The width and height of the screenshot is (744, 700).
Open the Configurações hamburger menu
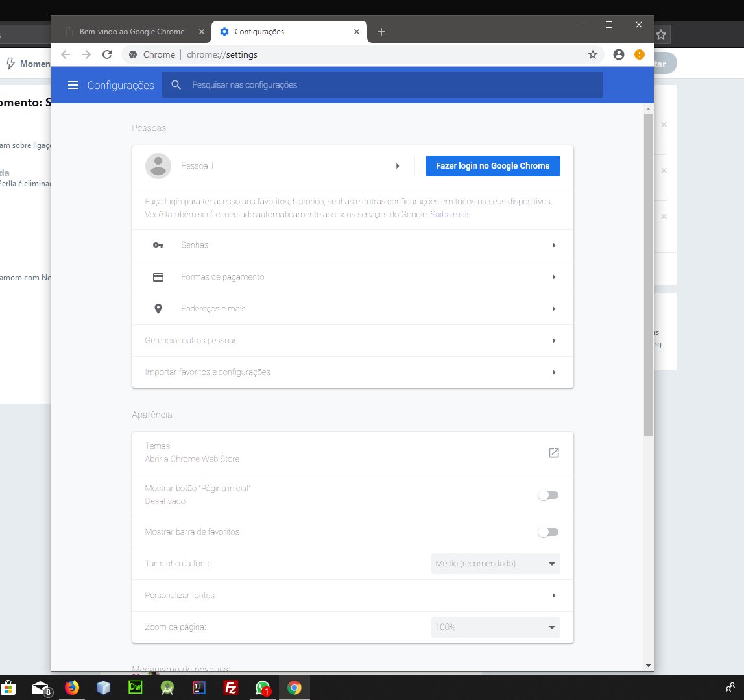[x=73, y=85]
